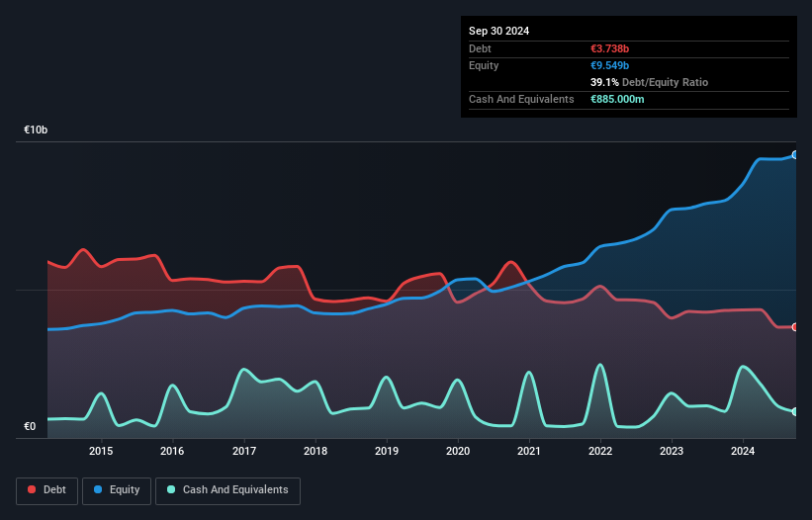Click the €10b y-axis label

coord(36,130)
